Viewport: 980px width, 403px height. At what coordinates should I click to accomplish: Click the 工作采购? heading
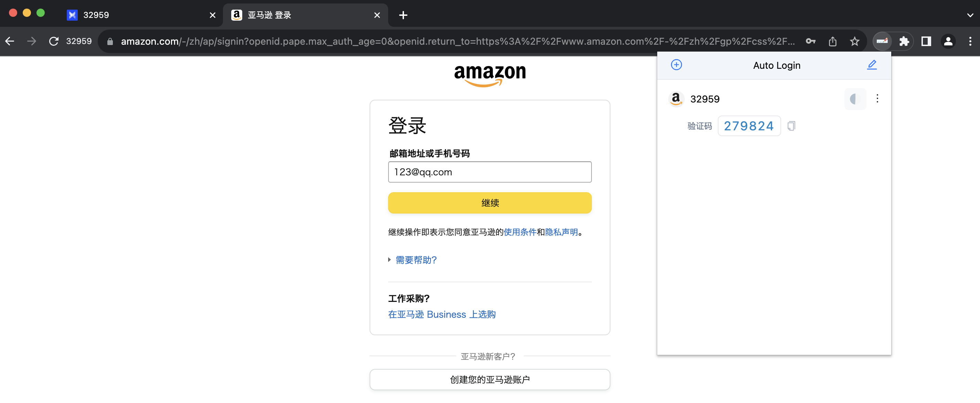pyautogui.click(x=409, y=298)
